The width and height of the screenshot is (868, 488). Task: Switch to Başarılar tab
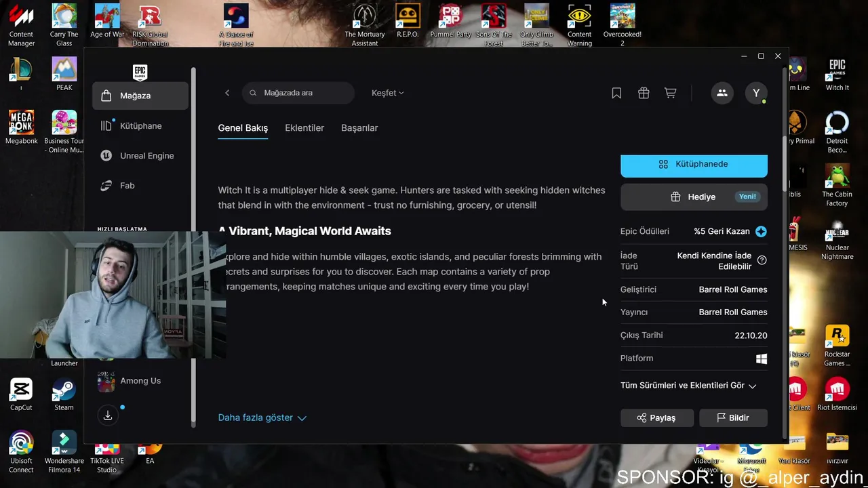359,128
